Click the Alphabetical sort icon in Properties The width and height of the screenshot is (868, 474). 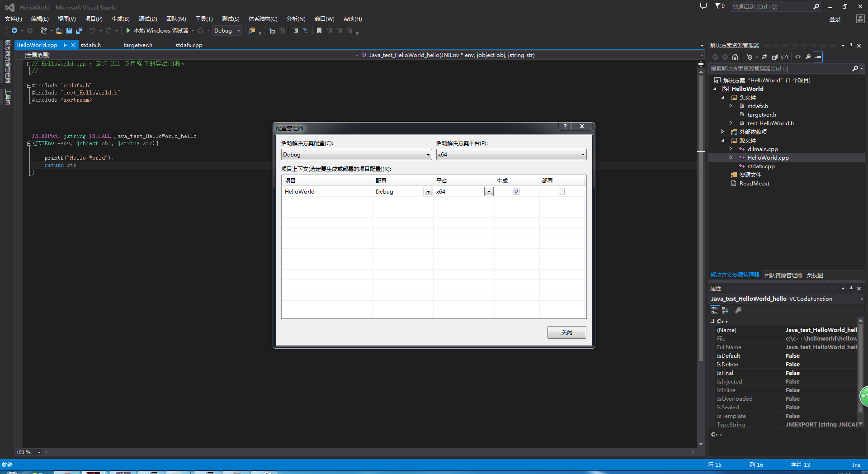725,310
